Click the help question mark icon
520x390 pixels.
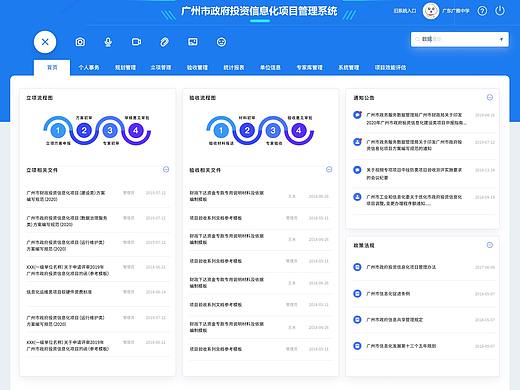pyautogui.click(x=482, y=11)
